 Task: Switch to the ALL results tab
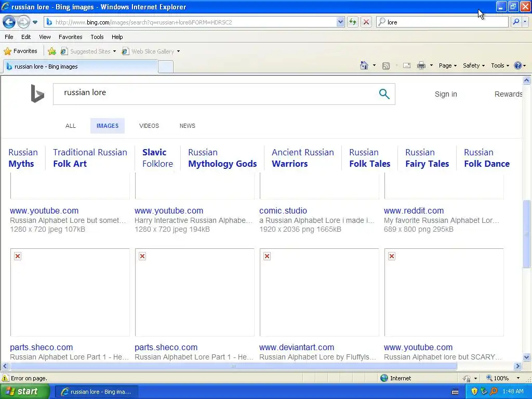71,126
